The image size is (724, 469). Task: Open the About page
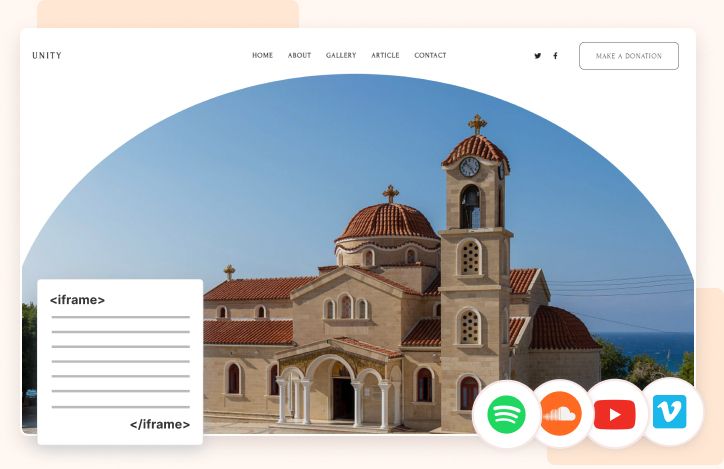click(x=299, y=56)
